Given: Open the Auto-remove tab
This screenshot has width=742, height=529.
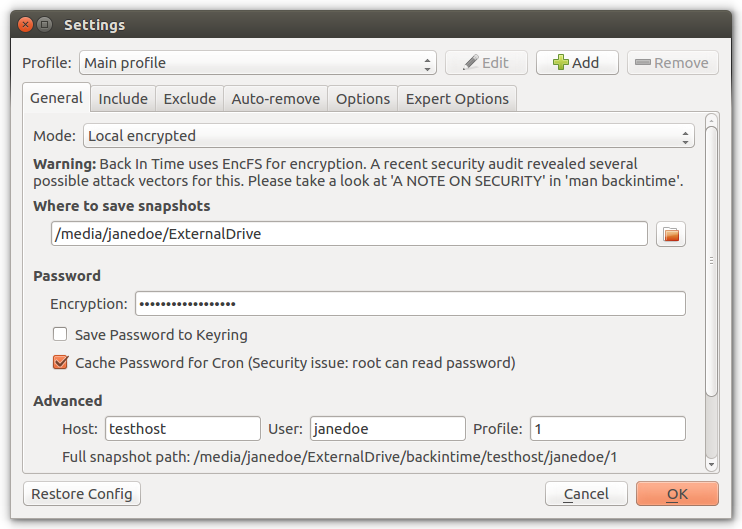Looking at the screenshot, I should click(275, 98).
